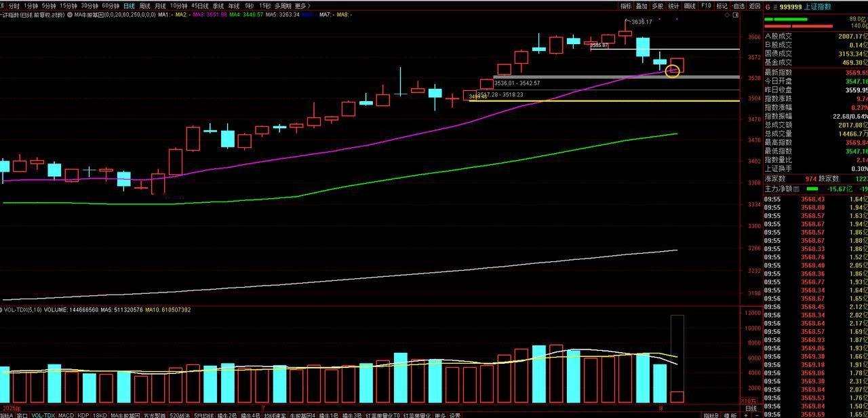868x418 pixels.
Task: Select the 5秒 period
Action: coord(249,5)
